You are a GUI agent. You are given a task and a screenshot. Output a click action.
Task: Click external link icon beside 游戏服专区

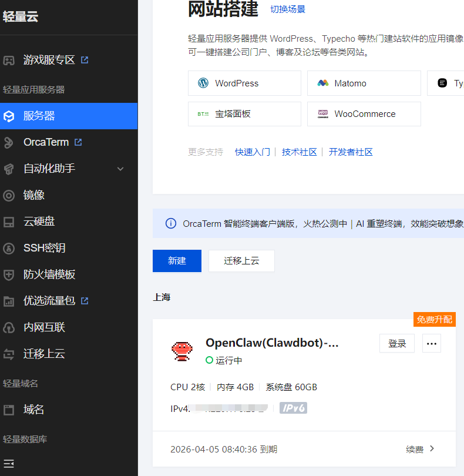(85, 60)
